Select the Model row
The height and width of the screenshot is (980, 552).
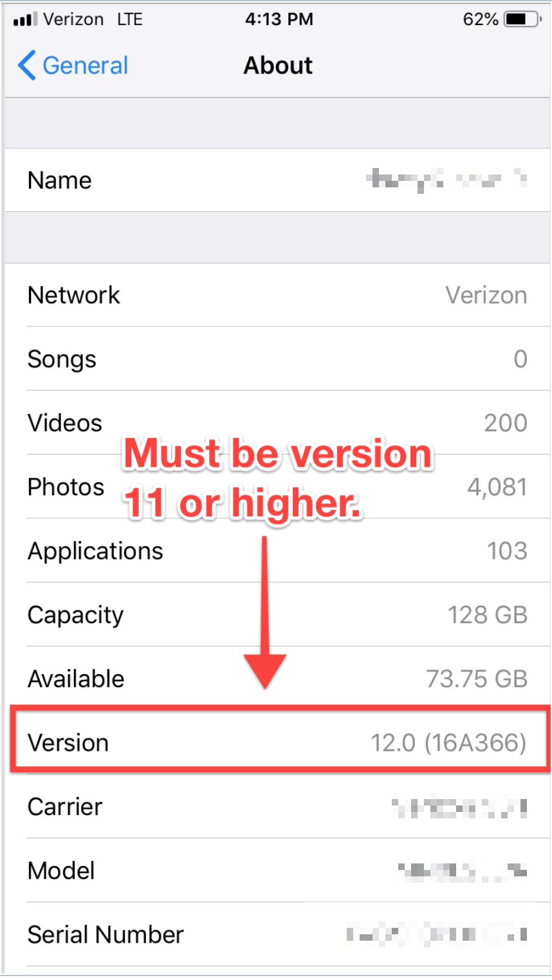[x=277, y=870]
